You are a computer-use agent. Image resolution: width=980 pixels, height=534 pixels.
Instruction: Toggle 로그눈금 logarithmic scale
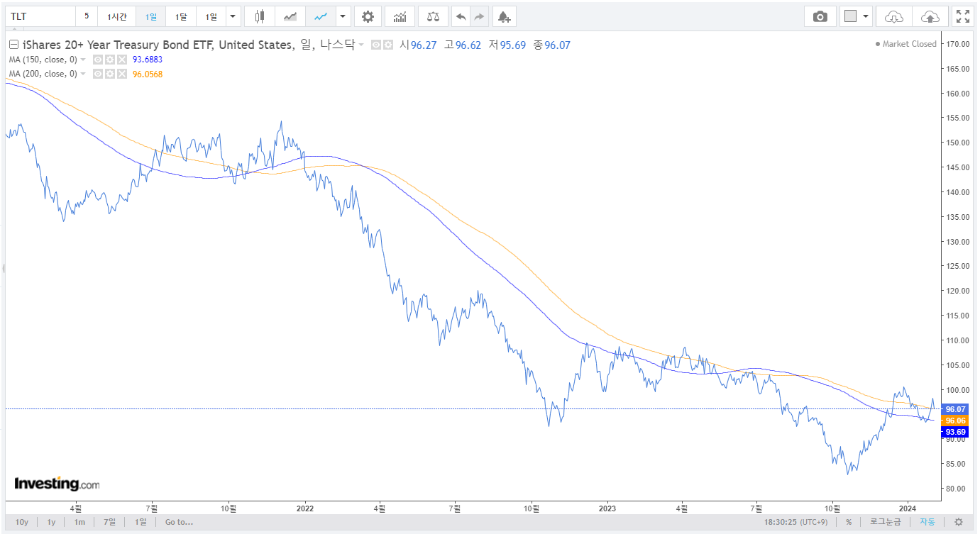[x=886, y=522]
